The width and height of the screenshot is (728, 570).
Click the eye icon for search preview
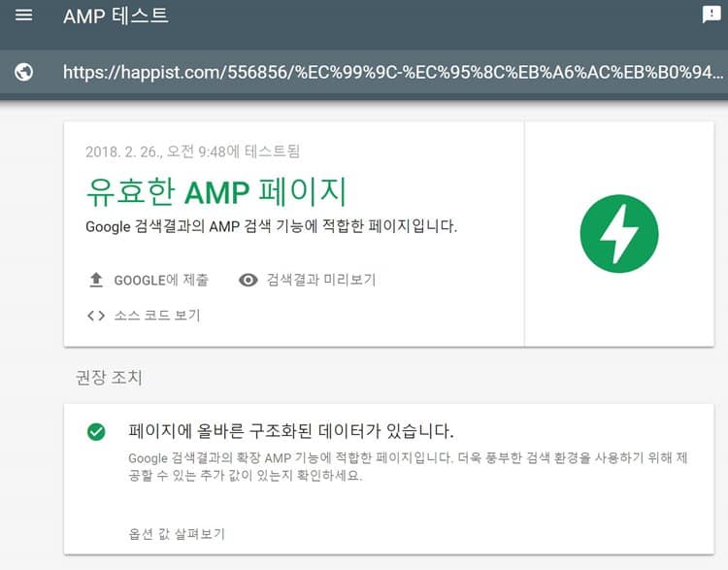[x=248, y=280]
